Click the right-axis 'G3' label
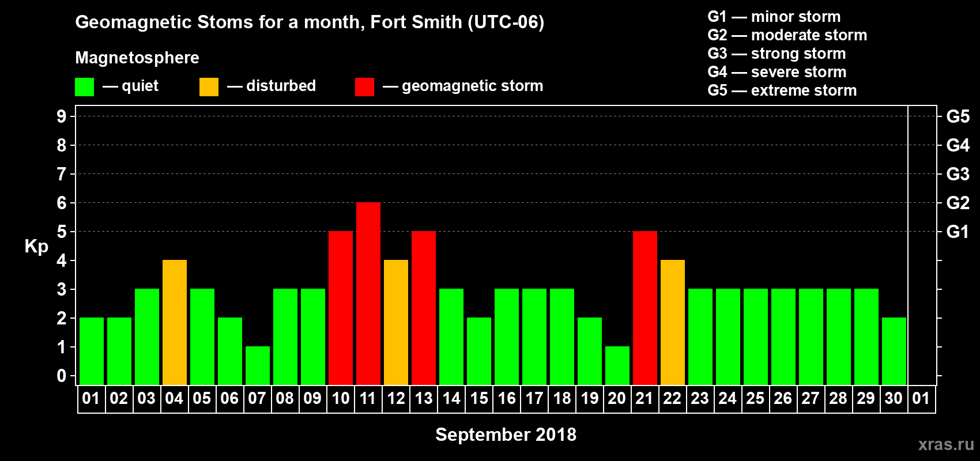This screenshot has width=980, height=461. [958, 174]
